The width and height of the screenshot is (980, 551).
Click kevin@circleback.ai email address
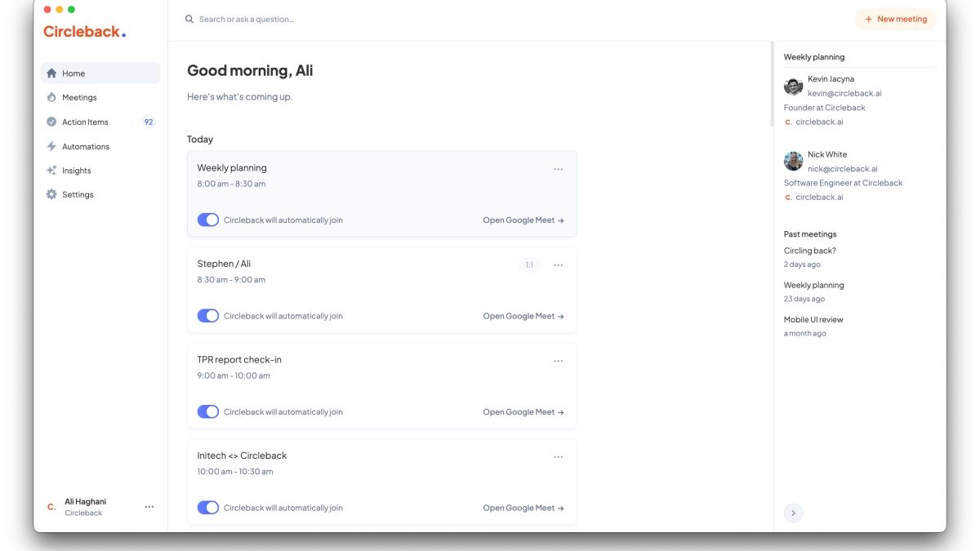click(844, 93)
